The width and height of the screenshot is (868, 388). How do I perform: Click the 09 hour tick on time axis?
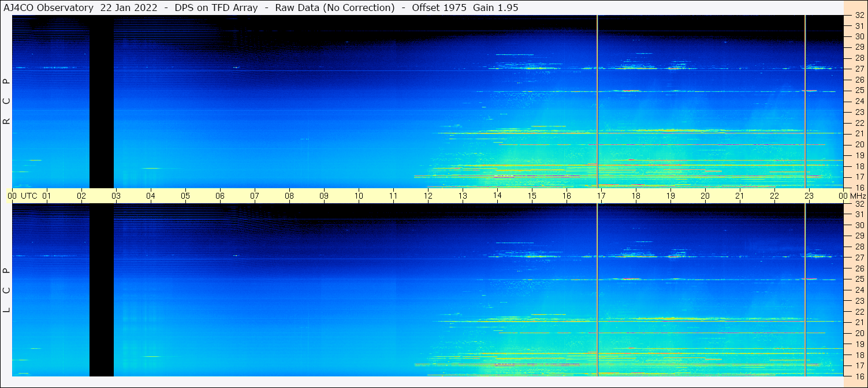tap(324, 196)
